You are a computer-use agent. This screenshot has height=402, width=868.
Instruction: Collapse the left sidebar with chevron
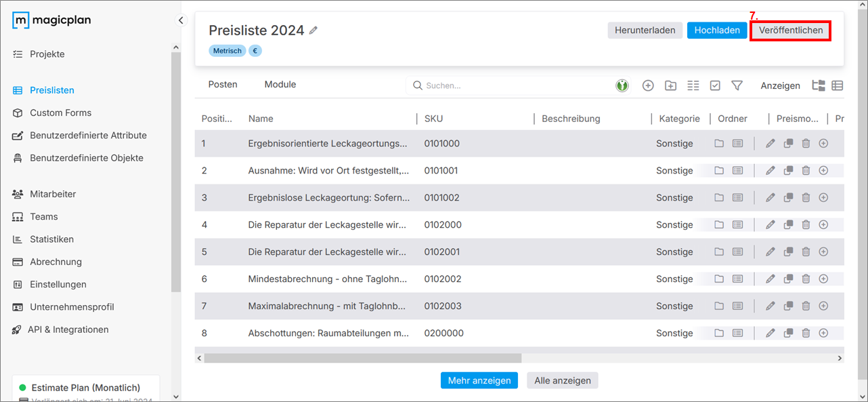coord(181,20)
